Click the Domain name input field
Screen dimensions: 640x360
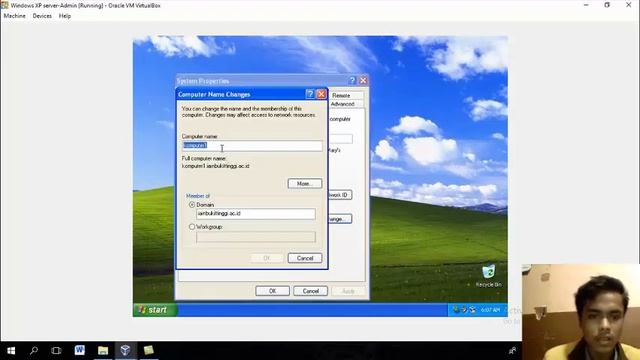(x=256, y=214)
